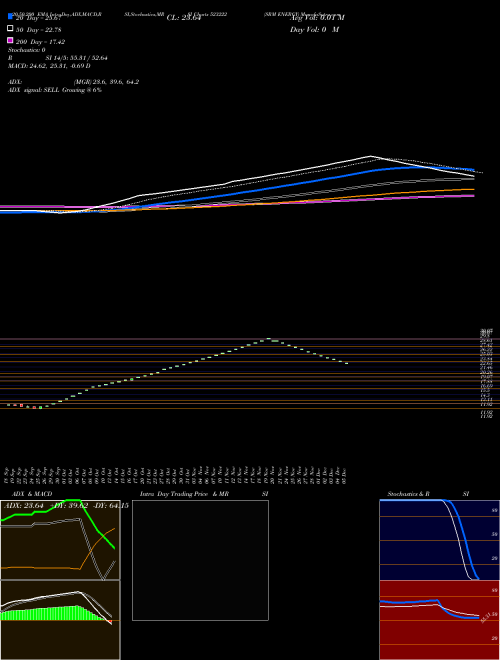Click the '-DY: 64.15' reading in ADX panel
This screenshot has width=500, height=660.
click(110, 506)
